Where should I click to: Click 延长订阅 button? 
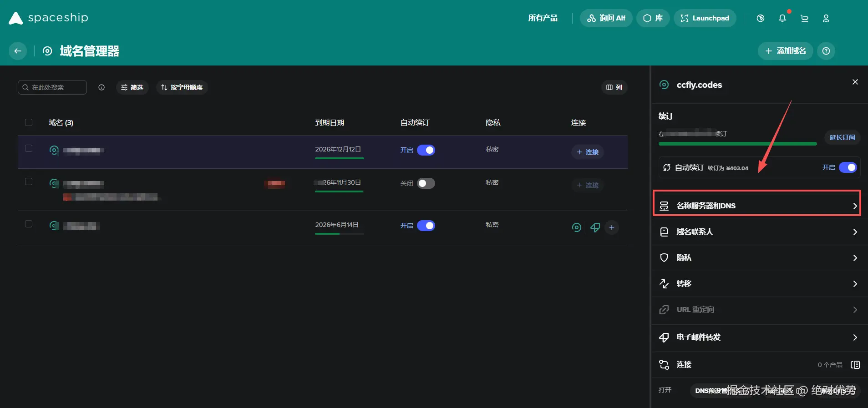[x=842, y=137]
